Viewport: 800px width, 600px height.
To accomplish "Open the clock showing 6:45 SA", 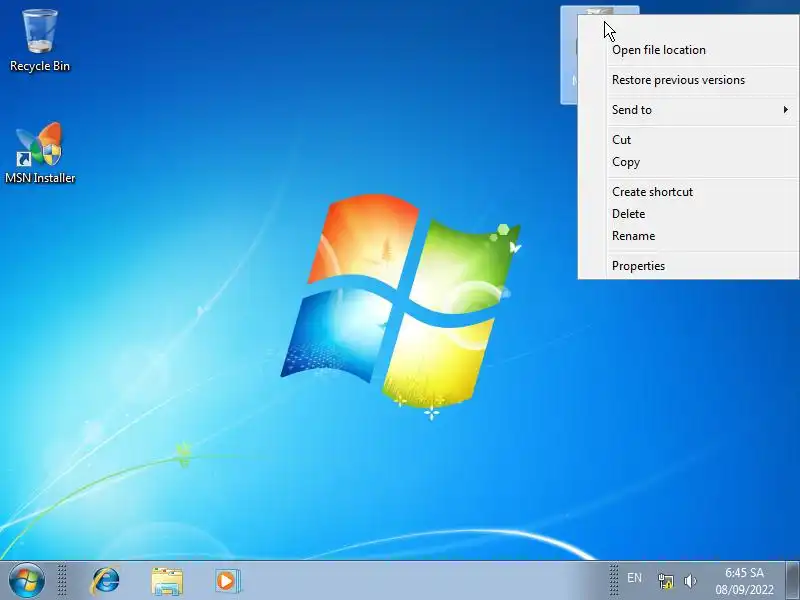I will coord(744,581).
